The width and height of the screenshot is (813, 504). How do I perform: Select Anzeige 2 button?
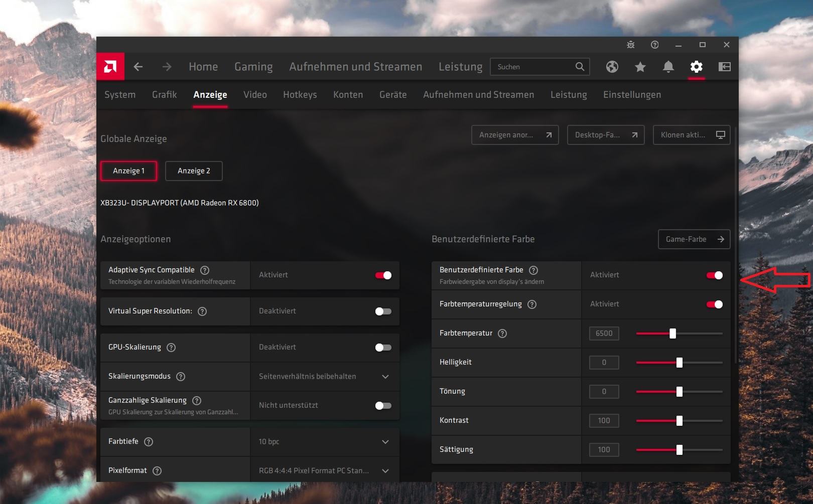(x=194, y=171)
